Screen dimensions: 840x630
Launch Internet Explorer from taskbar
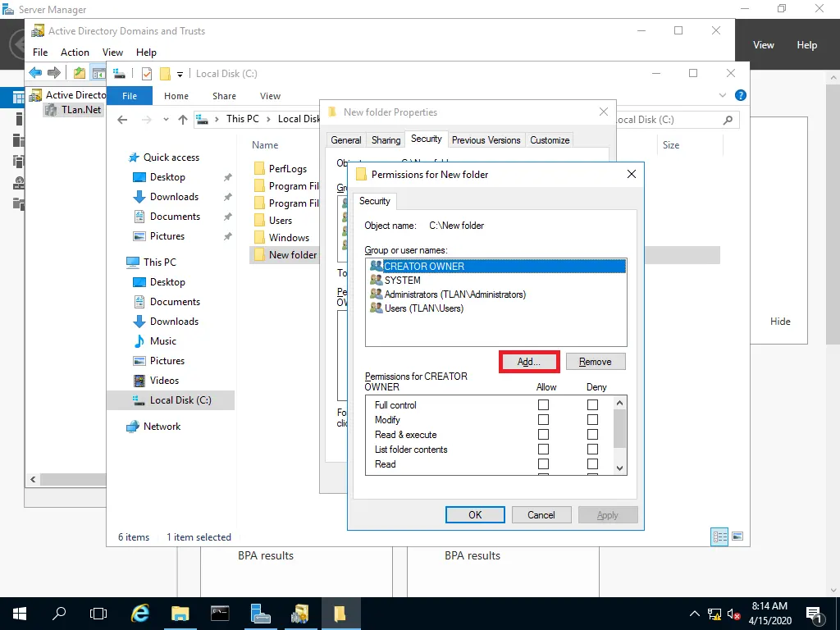(139, 614)
